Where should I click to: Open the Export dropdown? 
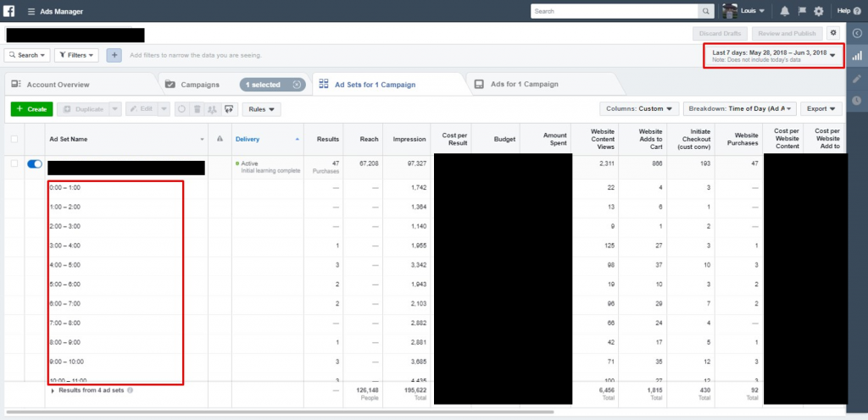click(821, 109)
